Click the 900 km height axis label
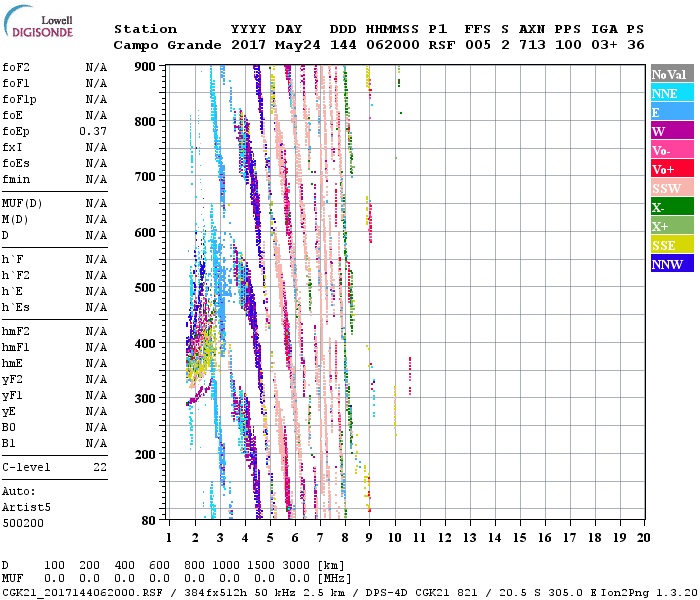700x600 pixels. tap(145, 67)
